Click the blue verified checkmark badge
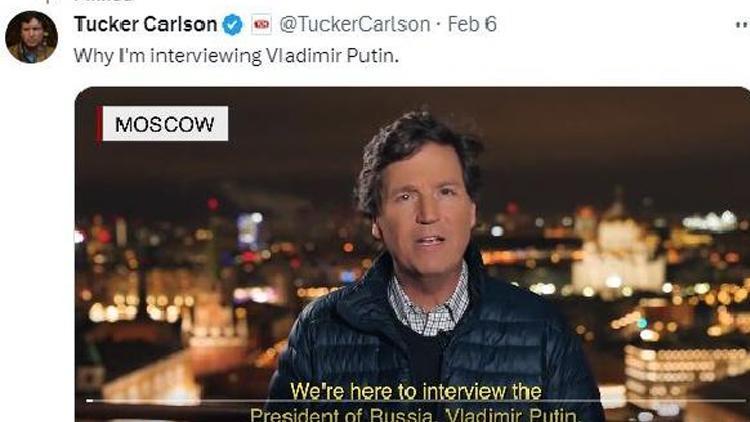750x422 pixels. 232,24
